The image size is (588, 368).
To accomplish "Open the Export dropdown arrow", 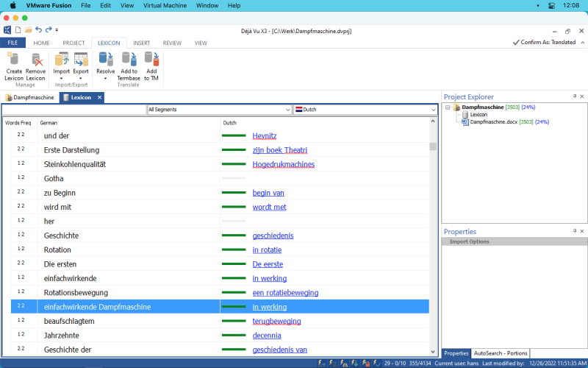I will (81, 79).
